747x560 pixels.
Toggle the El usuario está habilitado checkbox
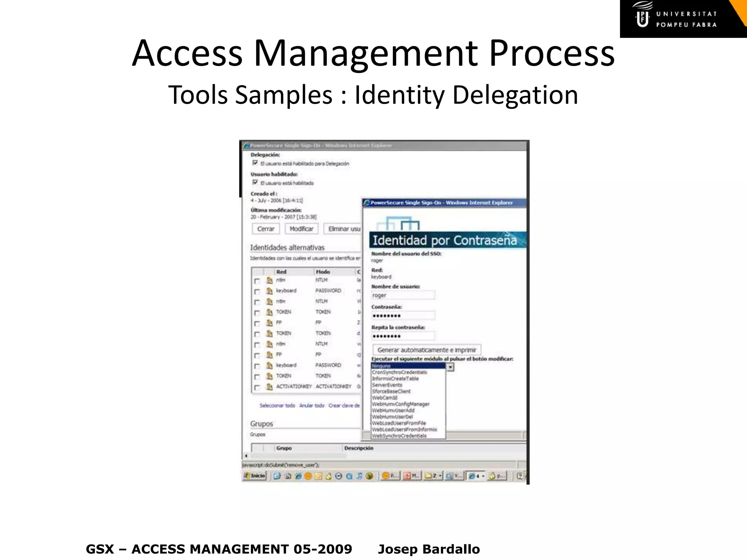(x=255, y=182)
